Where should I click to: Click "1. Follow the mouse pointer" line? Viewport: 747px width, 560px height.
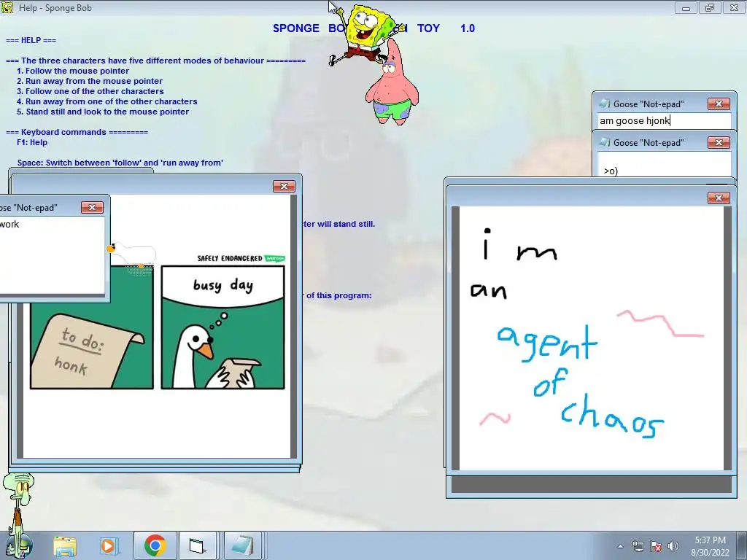[x=73, y=71]
